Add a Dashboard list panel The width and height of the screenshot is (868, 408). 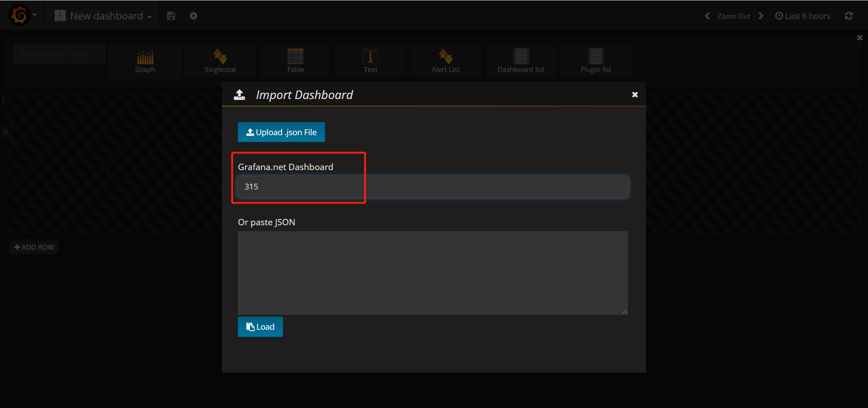[521, 61]
